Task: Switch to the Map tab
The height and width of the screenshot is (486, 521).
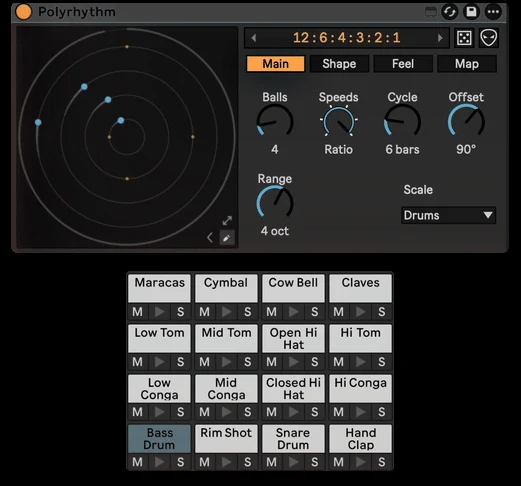Action: [x=467, y=64]
